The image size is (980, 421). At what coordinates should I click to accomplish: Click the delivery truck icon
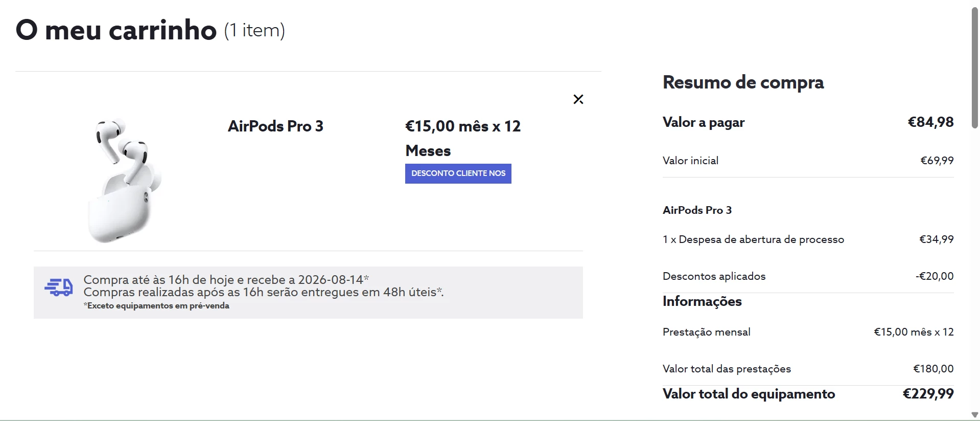(58, 287)
